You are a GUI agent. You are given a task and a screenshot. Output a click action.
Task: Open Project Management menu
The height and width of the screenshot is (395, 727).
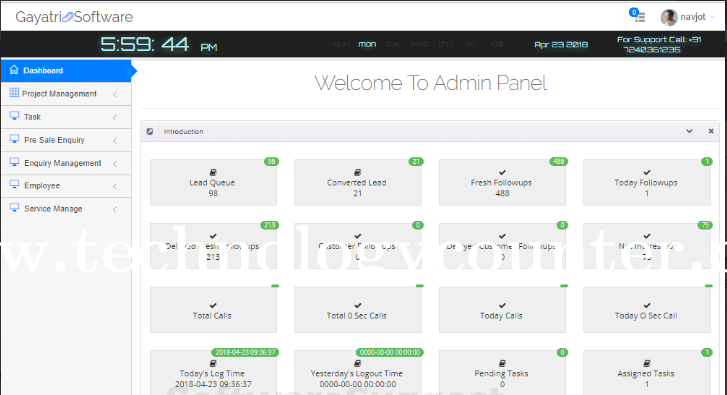click(66, 94)
